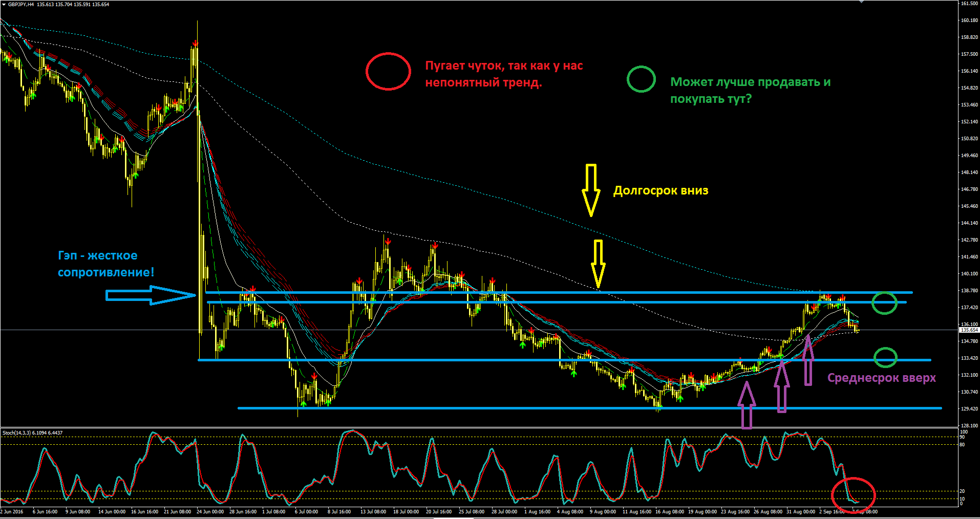Click date label 26 Aug 08:00
The image size is (980, 519).
pyautogui.click(x=768, y=512)
